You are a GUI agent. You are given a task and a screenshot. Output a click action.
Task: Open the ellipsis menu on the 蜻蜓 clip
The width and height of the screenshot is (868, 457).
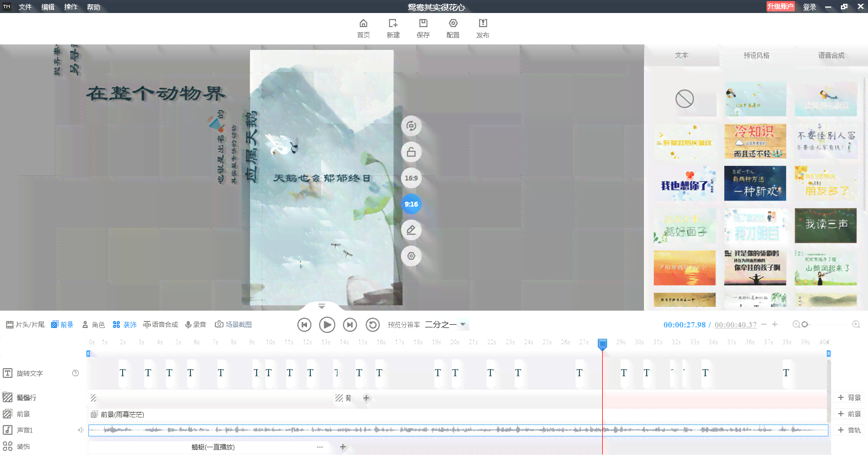point(320,447)
